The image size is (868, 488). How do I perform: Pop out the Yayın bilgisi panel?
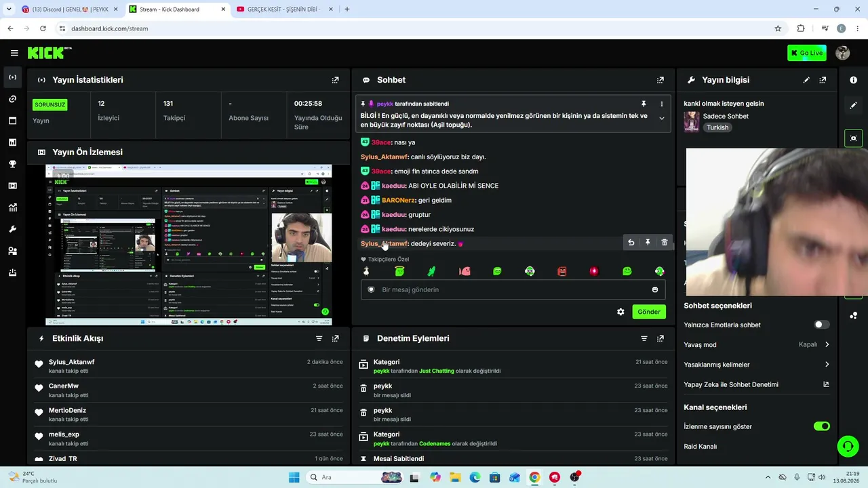[823, 80]
